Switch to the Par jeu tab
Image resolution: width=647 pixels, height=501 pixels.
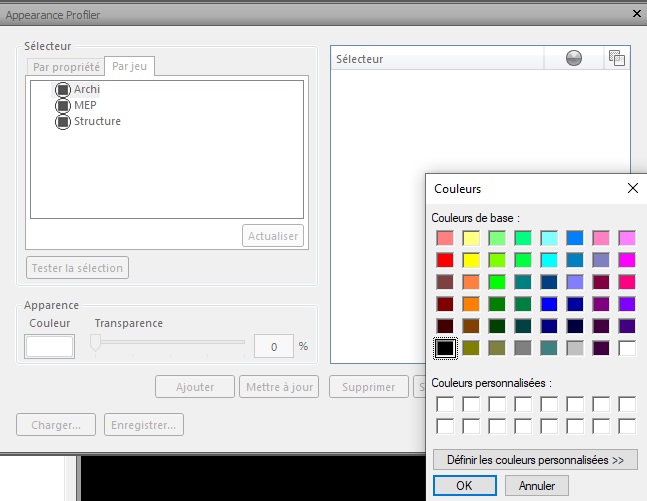point(130,66)
